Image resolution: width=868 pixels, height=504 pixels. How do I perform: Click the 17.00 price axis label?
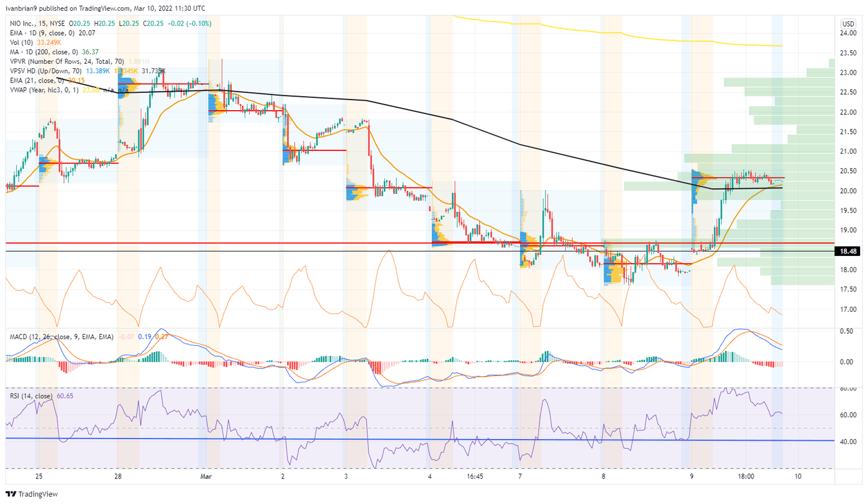pyautogui.click(x=848, y=309)
